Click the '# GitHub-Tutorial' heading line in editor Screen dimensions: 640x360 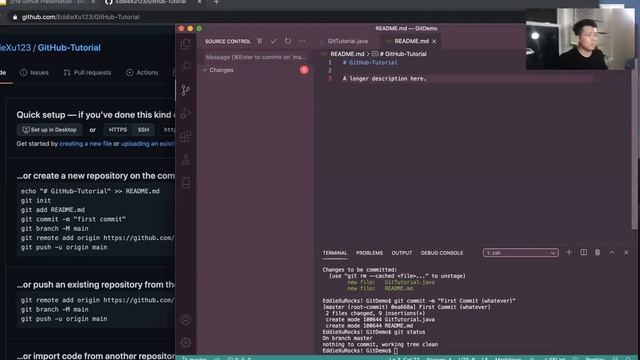(370, 62)
